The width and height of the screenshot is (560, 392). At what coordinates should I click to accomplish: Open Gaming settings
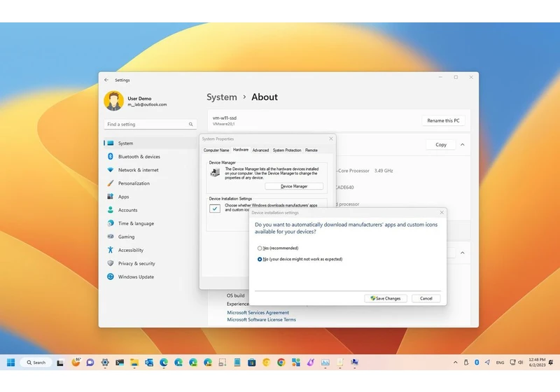(x=150, y=237)
